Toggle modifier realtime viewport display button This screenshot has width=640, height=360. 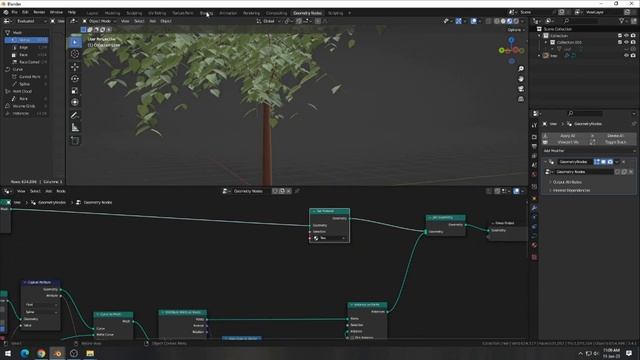pyautogui.click(x=603, y=162)
